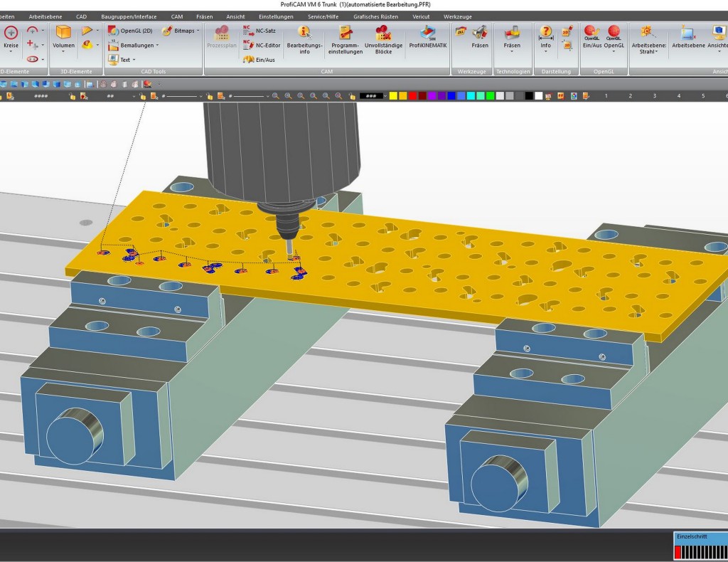728x562 pixels.
Task: Toggle Ein/Aus in CAM group
Action: click(x=259, y=60)
